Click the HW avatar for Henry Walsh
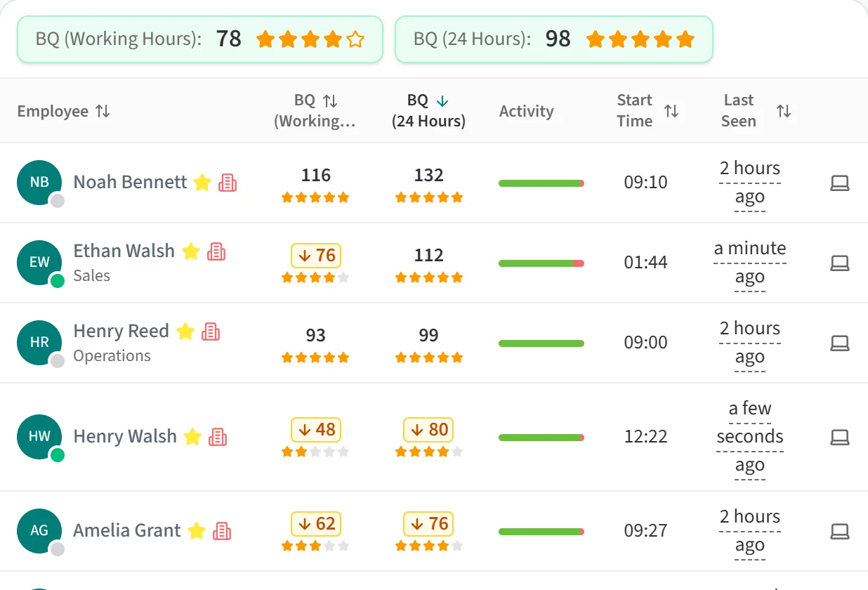Viewport: 868px width, 590px height. point(39,437)
